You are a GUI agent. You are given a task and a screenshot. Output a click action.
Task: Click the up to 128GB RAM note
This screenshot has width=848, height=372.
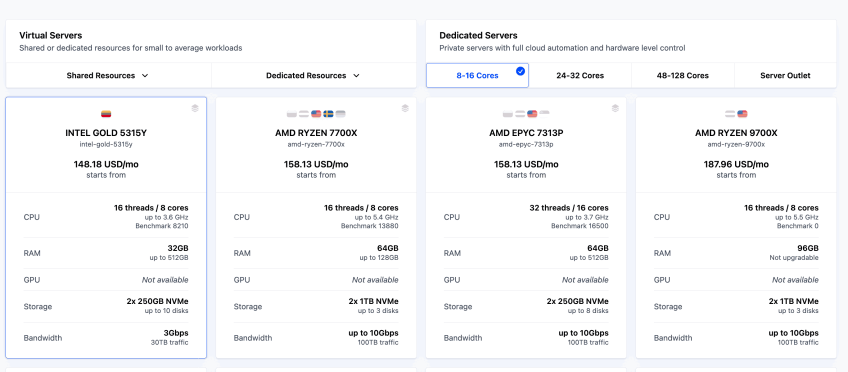click(379, 258)
